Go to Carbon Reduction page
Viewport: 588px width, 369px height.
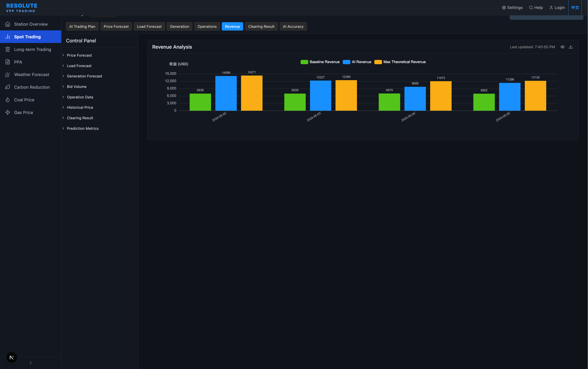click(x=31, y=87)
